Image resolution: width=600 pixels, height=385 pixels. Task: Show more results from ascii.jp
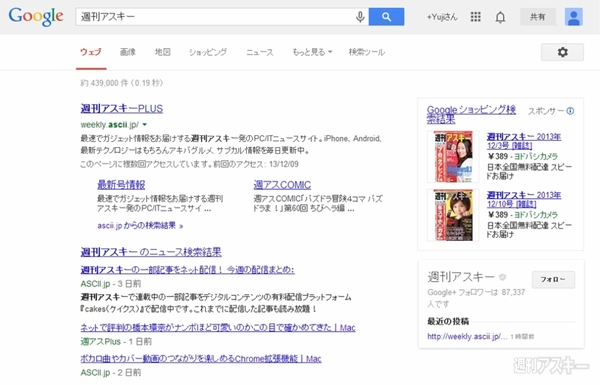point(140,226)
